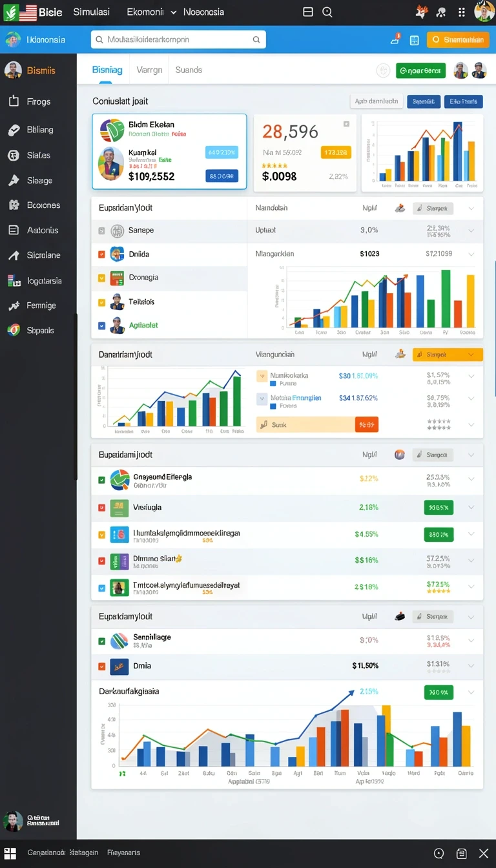
Task: Expand the Uptect row chevron
Action: click(471, 231)
